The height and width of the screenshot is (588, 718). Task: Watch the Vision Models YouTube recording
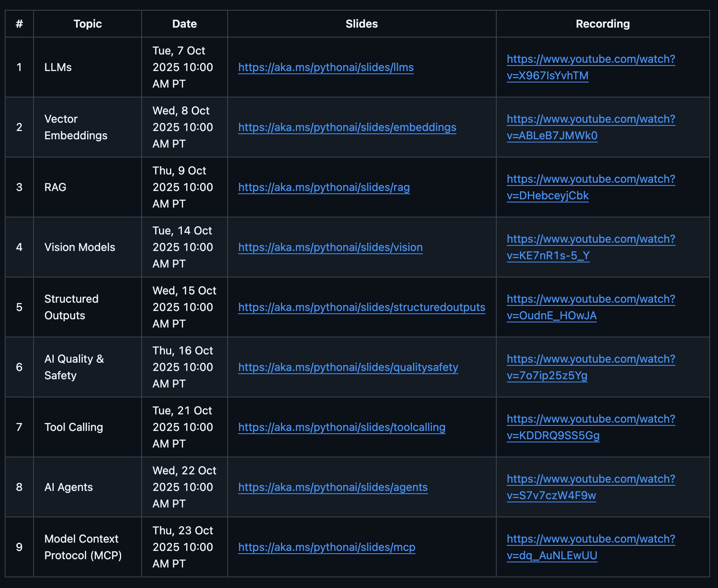(591, 239)
